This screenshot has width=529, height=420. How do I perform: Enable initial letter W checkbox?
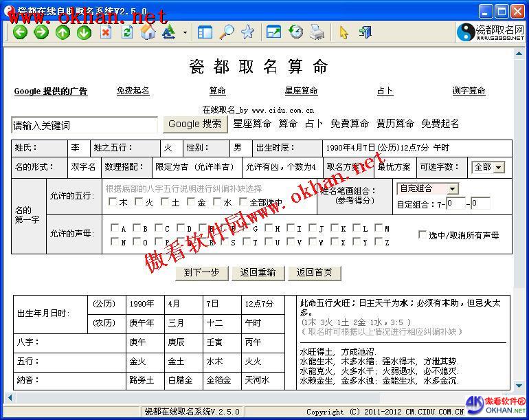point(313,241)
